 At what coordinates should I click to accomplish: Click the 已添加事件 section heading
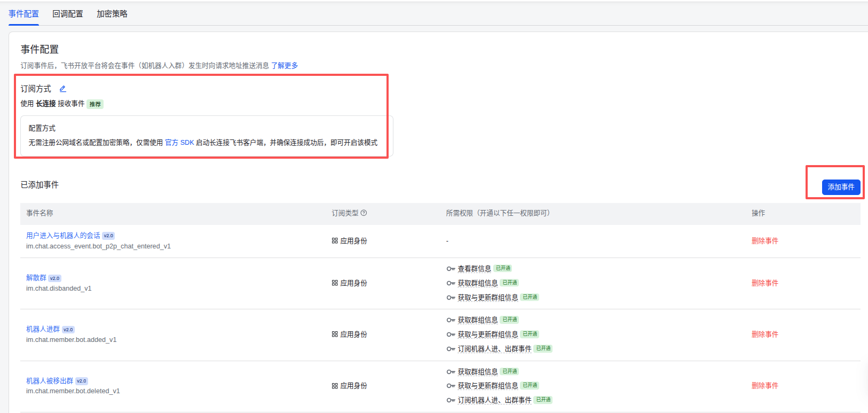point(40,185)
